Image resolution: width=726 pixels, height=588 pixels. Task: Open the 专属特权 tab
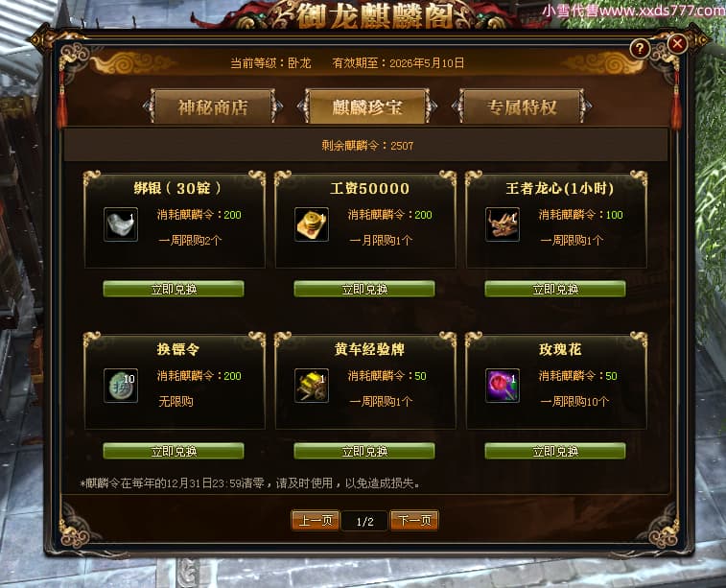click(x=522, y=107)
